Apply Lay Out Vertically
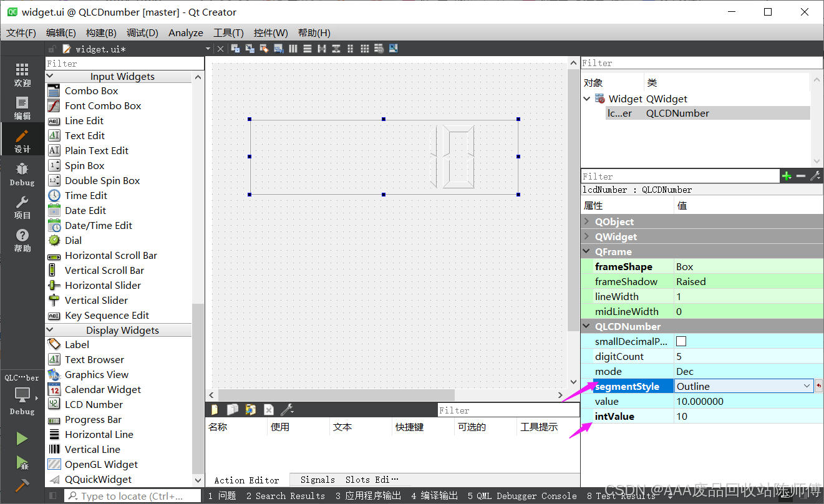Image resolution: width=824 pixels, height=504 pixels. click(x=308, y=49)
